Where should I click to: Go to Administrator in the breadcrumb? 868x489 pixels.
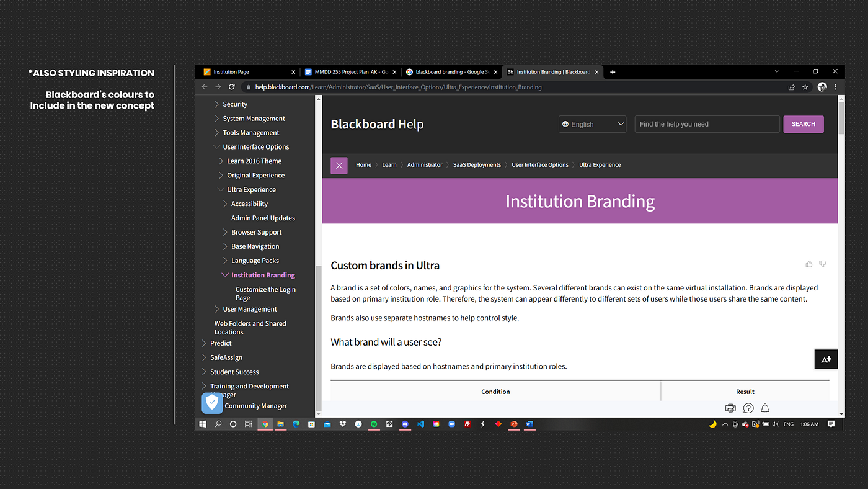425,165
